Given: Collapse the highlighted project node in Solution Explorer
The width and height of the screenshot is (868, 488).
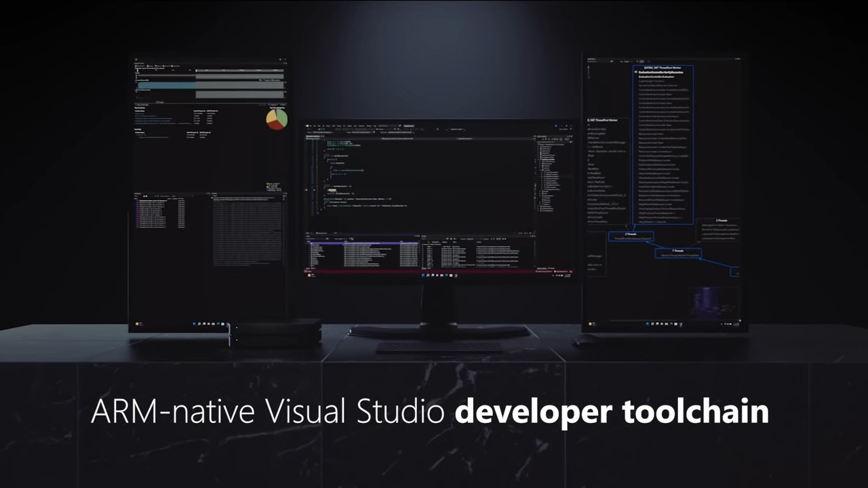Looking at the screenshot, I should pos(539,159).
